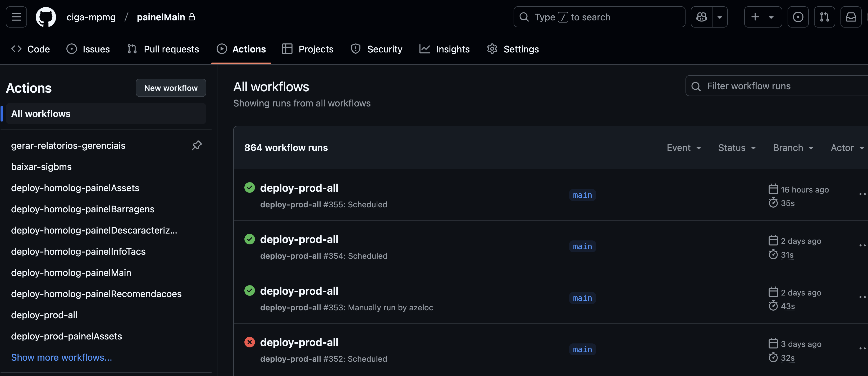The height and width of the screenshot is (376, 868).
Task: Open the hamburger navigation menu
Action: (x=16, y=17)
